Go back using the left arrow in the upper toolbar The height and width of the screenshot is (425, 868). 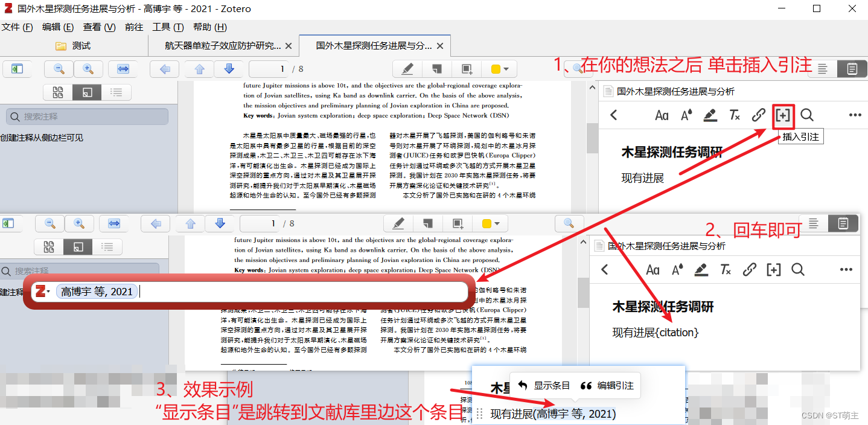tap(164, 69)
